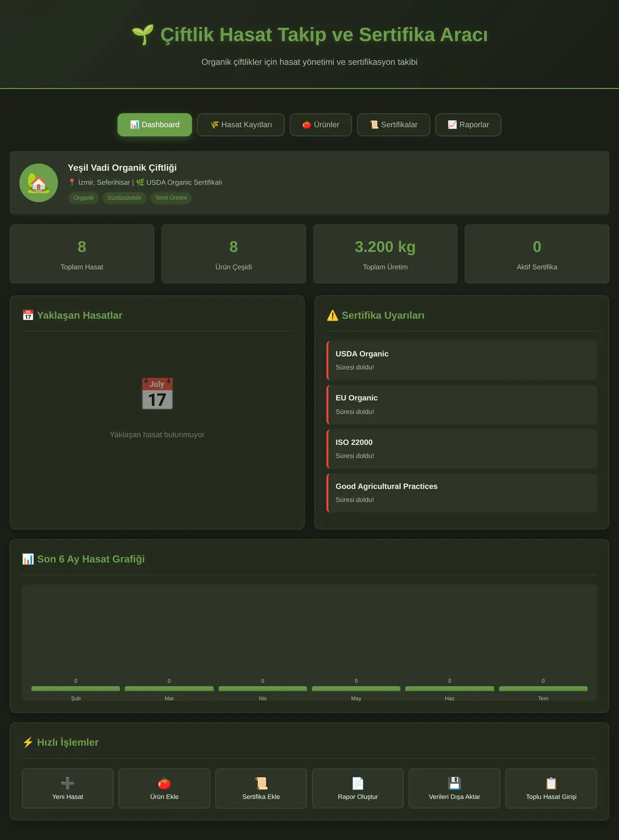Click the scroll icon above Sertifika Ekle
The height and width of the screenshot is (840, 619).
(261, 783)
